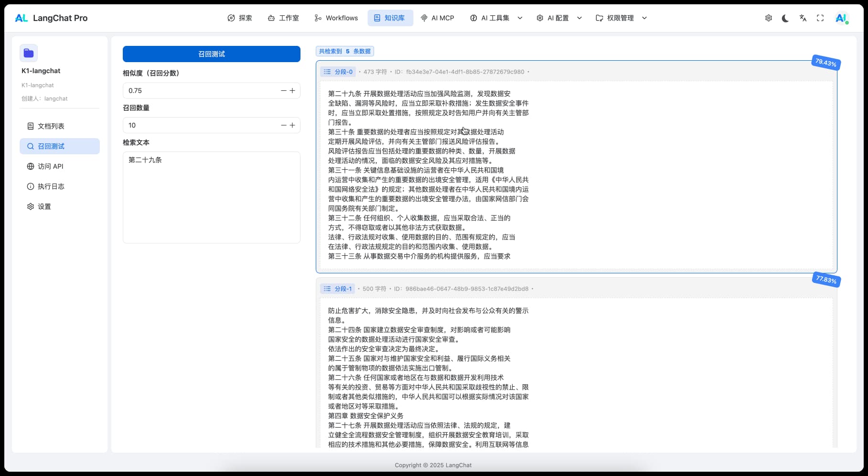Click the 分段-1 segment badge
868x476 pixels.
338,289
